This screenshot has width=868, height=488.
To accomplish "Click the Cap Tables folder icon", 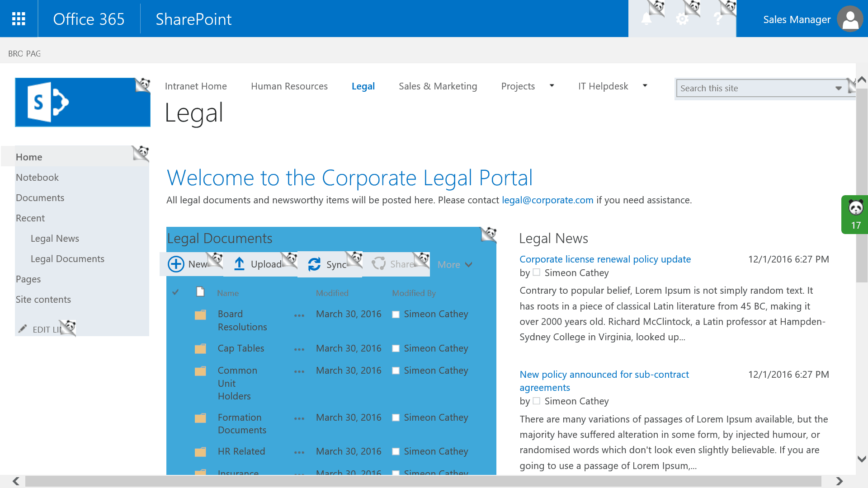I will pyautogui.click(x=200, y=349).
